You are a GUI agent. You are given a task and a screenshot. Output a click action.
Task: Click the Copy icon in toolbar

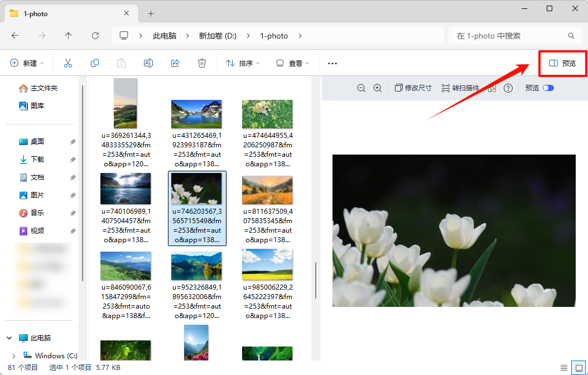click(95, 63)
